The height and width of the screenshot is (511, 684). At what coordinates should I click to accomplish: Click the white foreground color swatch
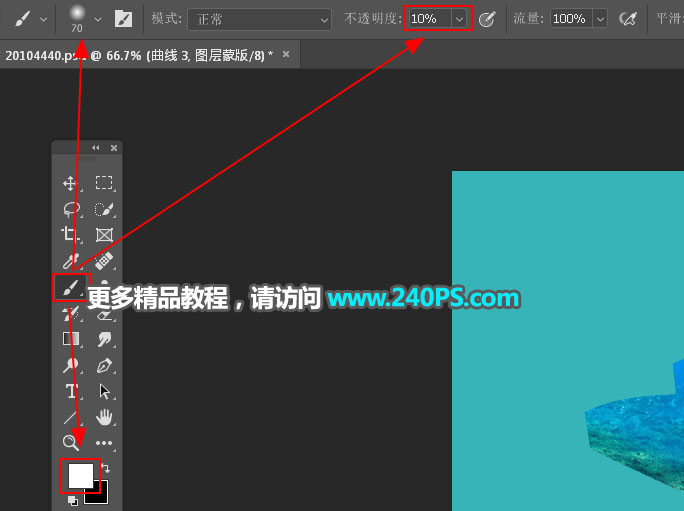point(80,475)
